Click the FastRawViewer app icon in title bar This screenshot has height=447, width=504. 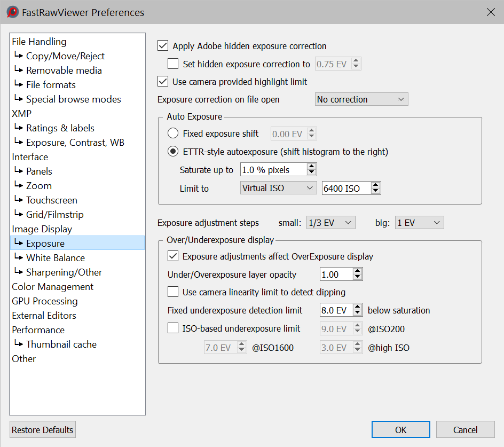(x=12, y=12)
